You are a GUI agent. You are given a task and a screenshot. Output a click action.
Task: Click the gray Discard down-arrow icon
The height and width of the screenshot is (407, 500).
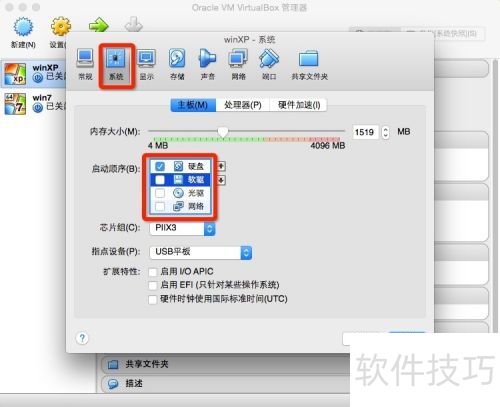pyautogui.click(x=133, y=25)
